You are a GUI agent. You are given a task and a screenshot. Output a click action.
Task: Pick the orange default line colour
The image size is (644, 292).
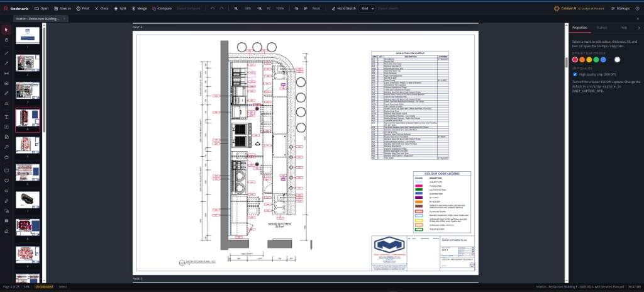[x=582, y=60]
